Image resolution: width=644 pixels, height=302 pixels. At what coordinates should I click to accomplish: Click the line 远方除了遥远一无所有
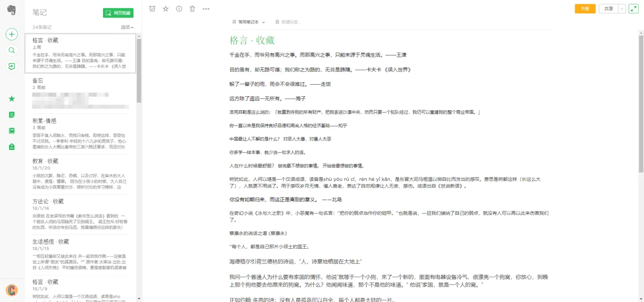[267, 99]
